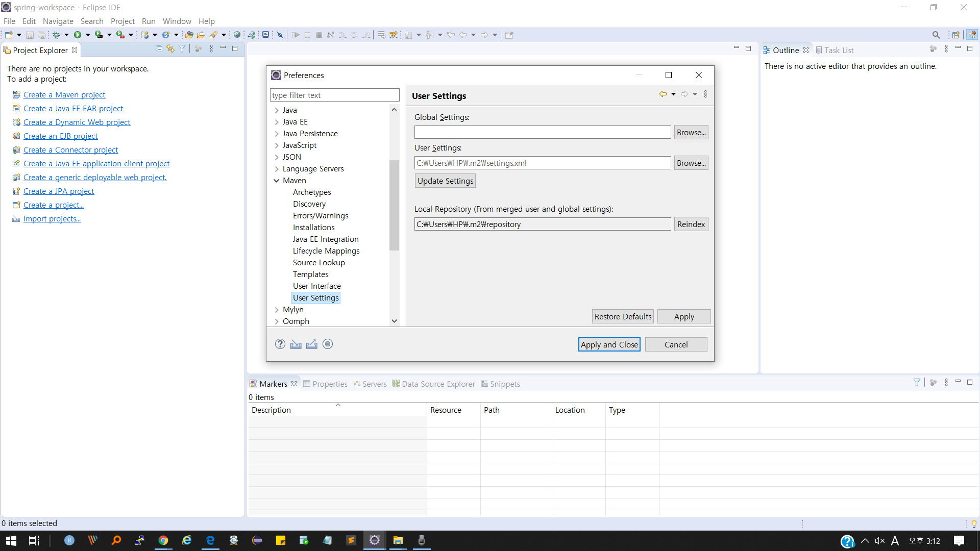Open Project Explorer view menu (three dots)

(211, 49)
